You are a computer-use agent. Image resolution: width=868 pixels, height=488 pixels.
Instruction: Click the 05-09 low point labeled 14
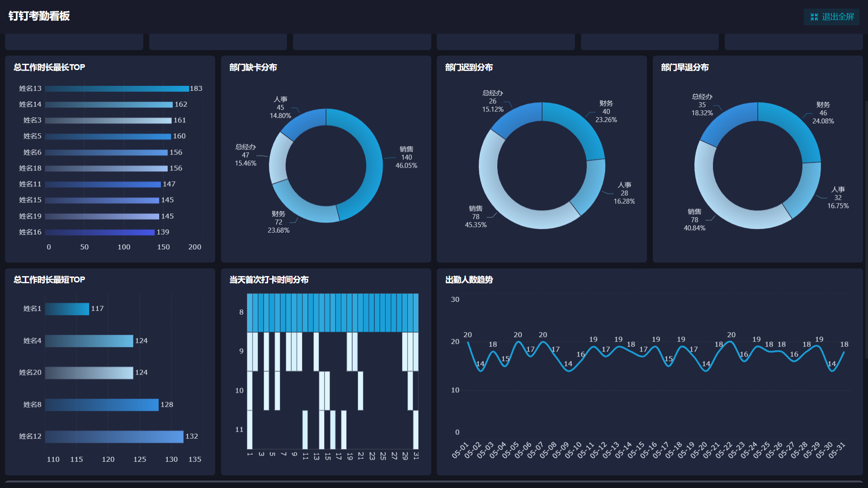pos(568,371)
